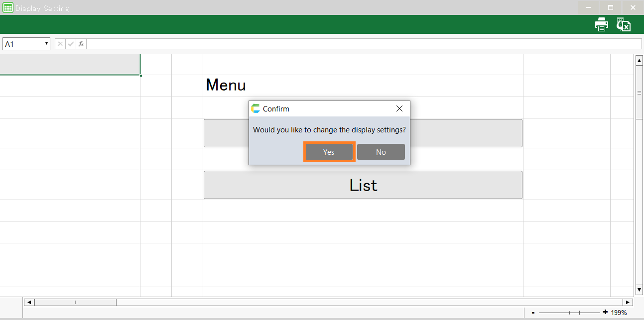The image size is (644, 320).
Task: Click the vertical scrollbar down arrow
Action: 639,290
